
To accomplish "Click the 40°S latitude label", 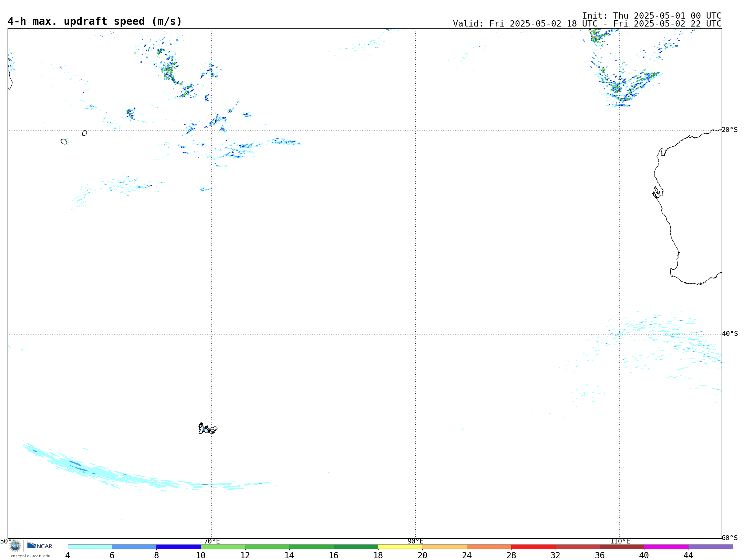I will [x=730, y=334].
